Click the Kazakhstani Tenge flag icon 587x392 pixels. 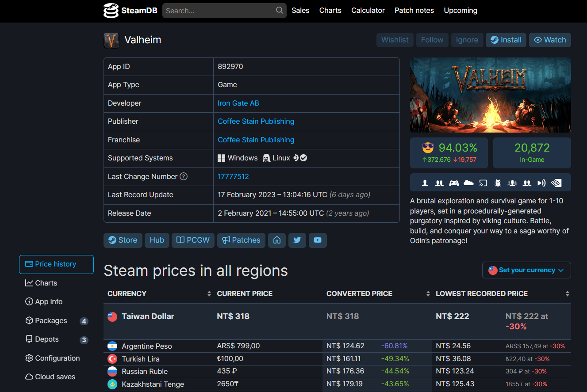pyautogui.click(x=112, y=384)
